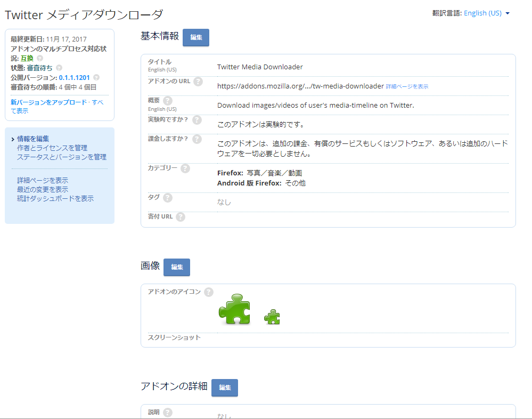Click Android 版 Firefox: その他 category text
Screen dimensions: 532x419
pos(261,183)
